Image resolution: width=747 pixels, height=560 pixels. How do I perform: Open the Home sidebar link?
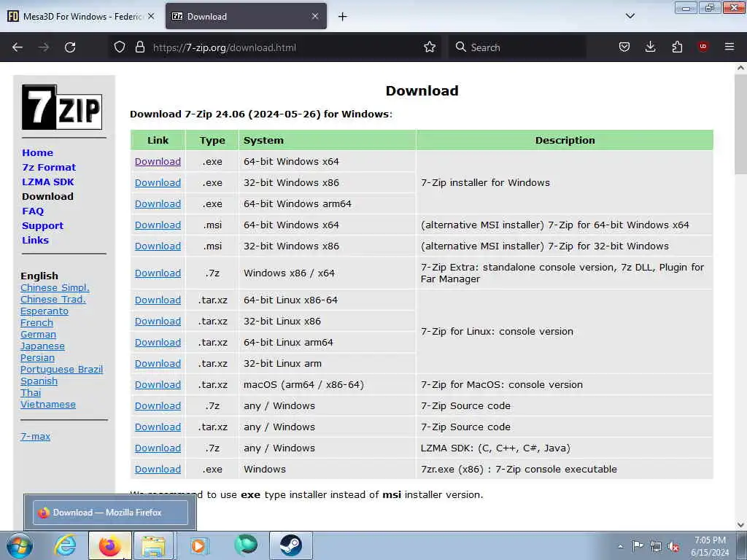[38, 153]
